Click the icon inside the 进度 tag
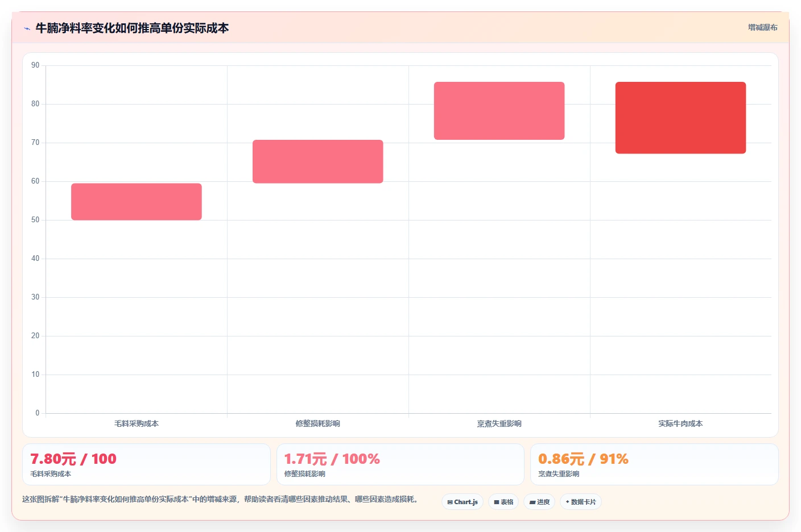801x532 pixels. click(532, 502)
